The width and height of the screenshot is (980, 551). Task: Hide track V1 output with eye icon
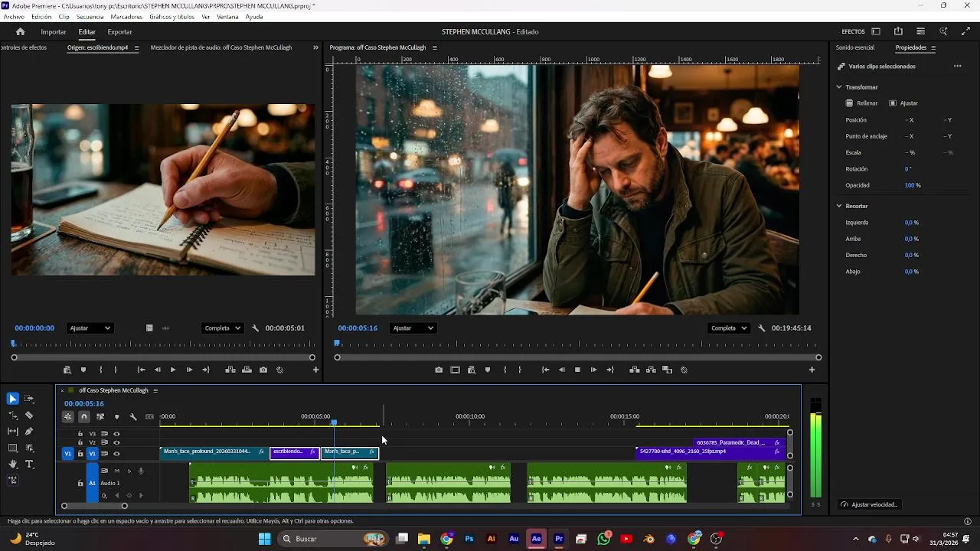coord(116,454)
